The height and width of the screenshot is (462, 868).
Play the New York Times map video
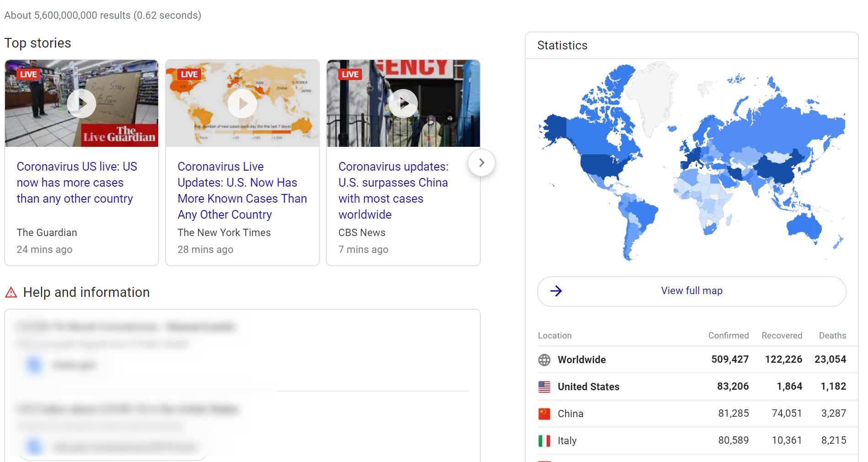(242, 103)
